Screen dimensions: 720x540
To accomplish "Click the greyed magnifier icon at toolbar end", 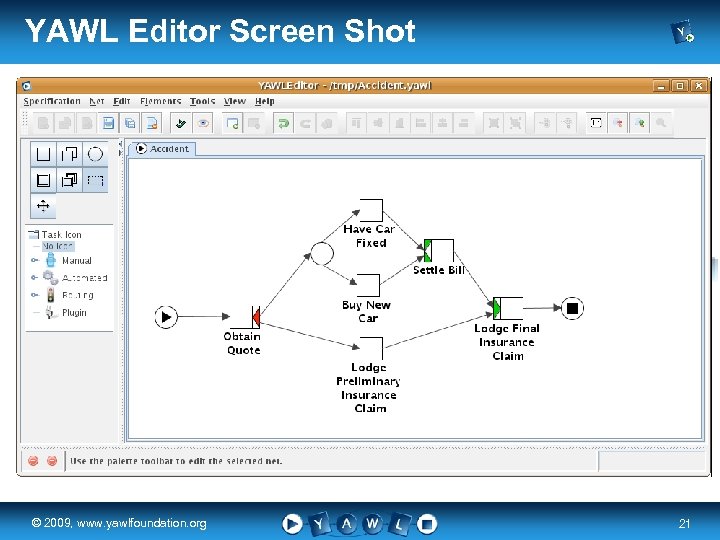I will (x=661, y=123).
